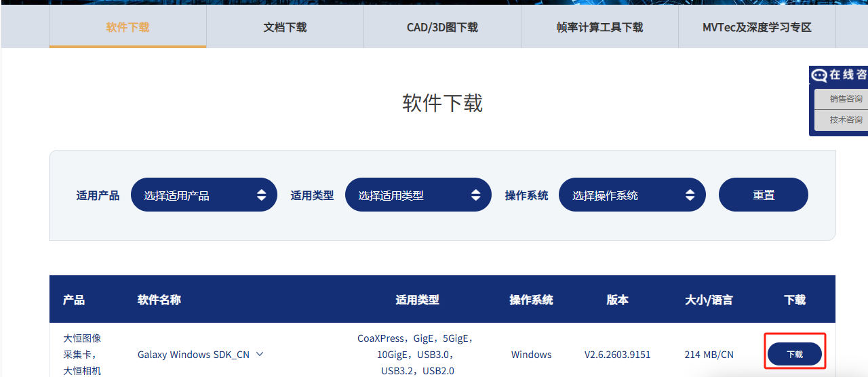The height and width of the screenshot is (377, 868).
Task: Click the 操作系统 filter label
Action: (x=526, y=195)
